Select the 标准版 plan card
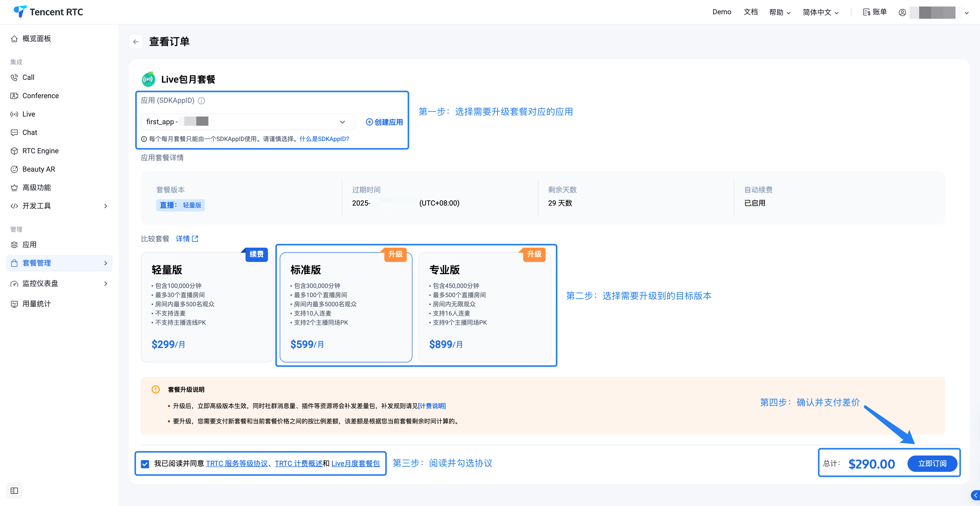Viewport: 980px width, 506px height. 346,307
